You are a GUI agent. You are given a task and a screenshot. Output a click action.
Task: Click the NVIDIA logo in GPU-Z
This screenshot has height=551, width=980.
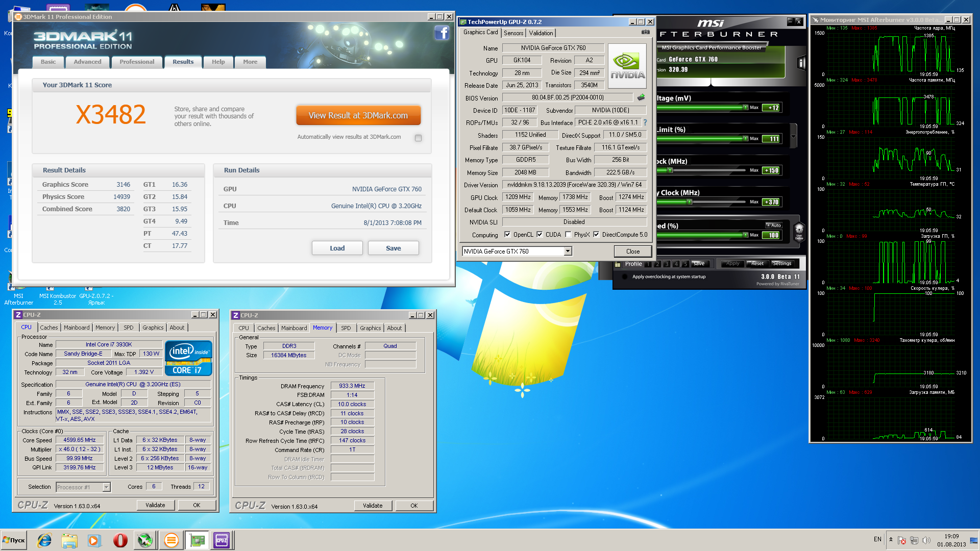[x=627, y=66]
